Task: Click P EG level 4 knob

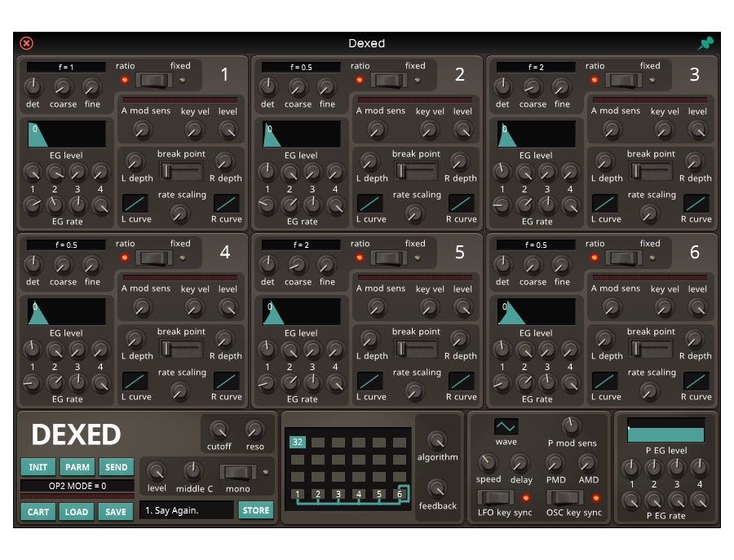Action: coord(700,466)
